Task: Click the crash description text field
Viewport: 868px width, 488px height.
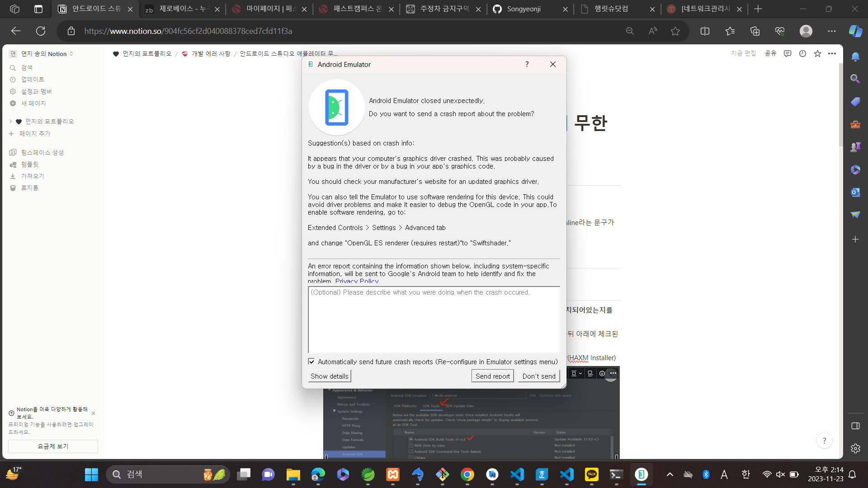Action: (434, 319)
